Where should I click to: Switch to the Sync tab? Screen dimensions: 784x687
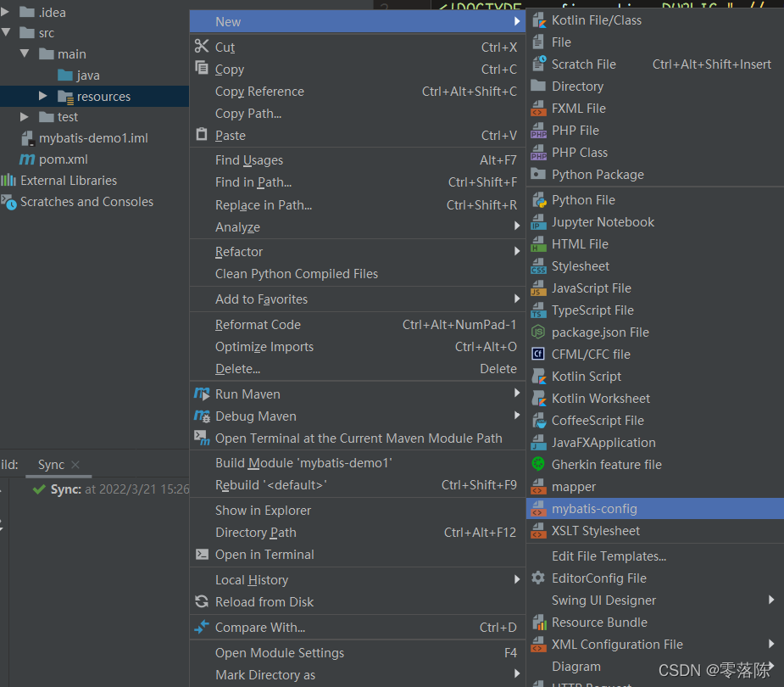pos(51,464)
